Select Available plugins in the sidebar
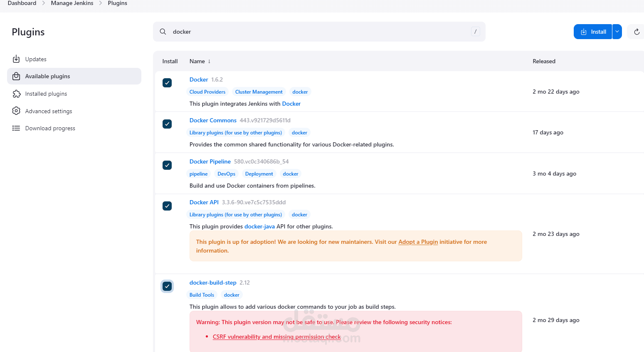This screenshot has width=644, height=352. [x=74, y=76]
